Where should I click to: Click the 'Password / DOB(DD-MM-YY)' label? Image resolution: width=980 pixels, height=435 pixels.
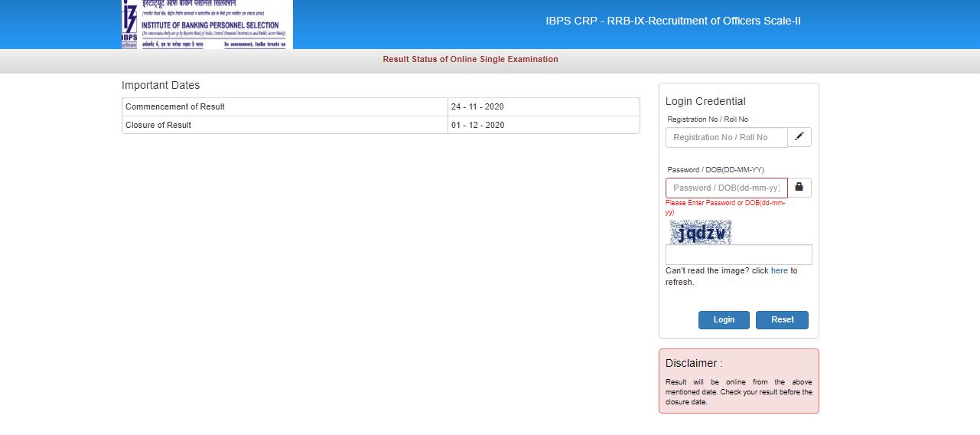pyautogui.click(x=715, y=170)
